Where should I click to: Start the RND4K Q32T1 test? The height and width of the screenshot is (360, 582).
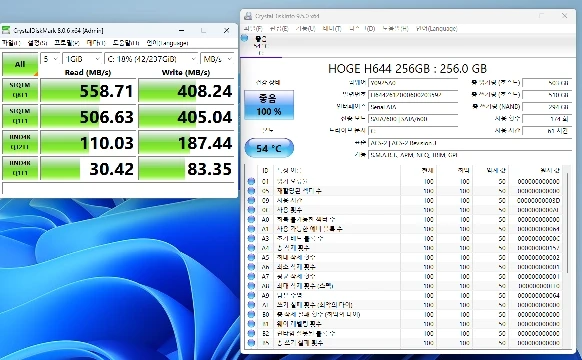coord(20,142)
